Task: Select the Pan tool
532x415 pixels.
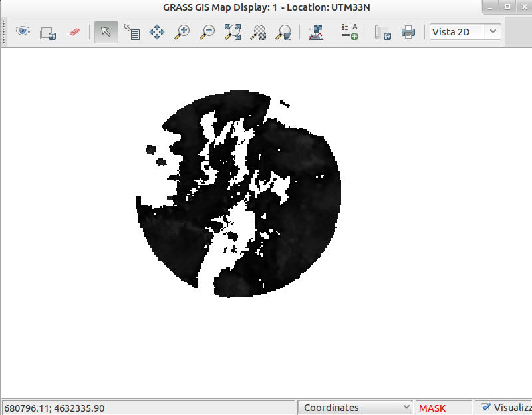Action: (157, 32)
